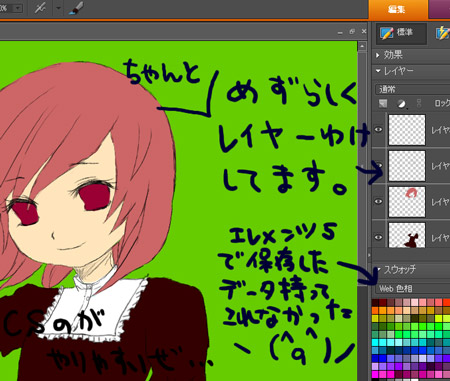Toggle visibility of the second layer

(x=379, y=166)
